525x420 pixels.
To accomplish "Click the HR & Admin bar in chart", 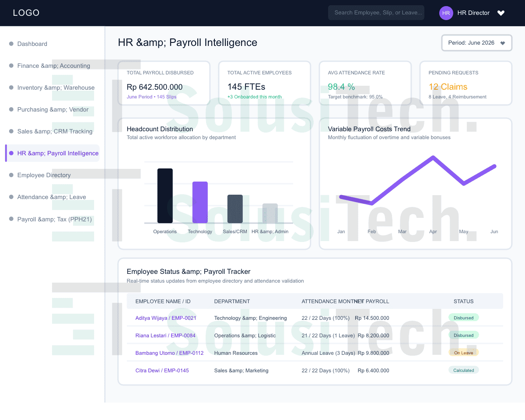I will pos(270,213).
